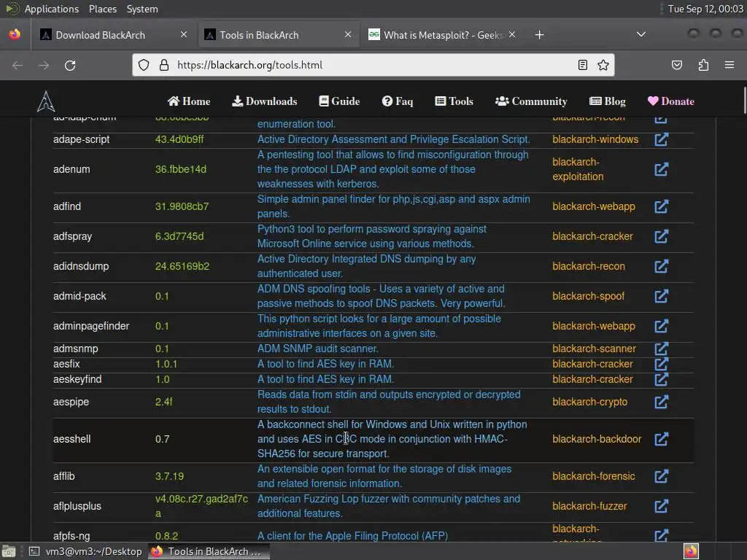
Task: Click the BlackArch logo in navbar
Action: [x=46, y=101]
